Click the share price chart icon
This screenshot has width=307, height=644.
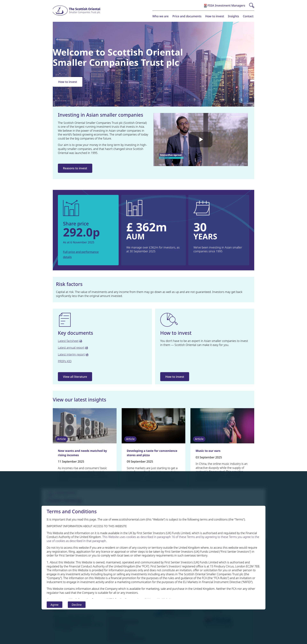point(71,208)
